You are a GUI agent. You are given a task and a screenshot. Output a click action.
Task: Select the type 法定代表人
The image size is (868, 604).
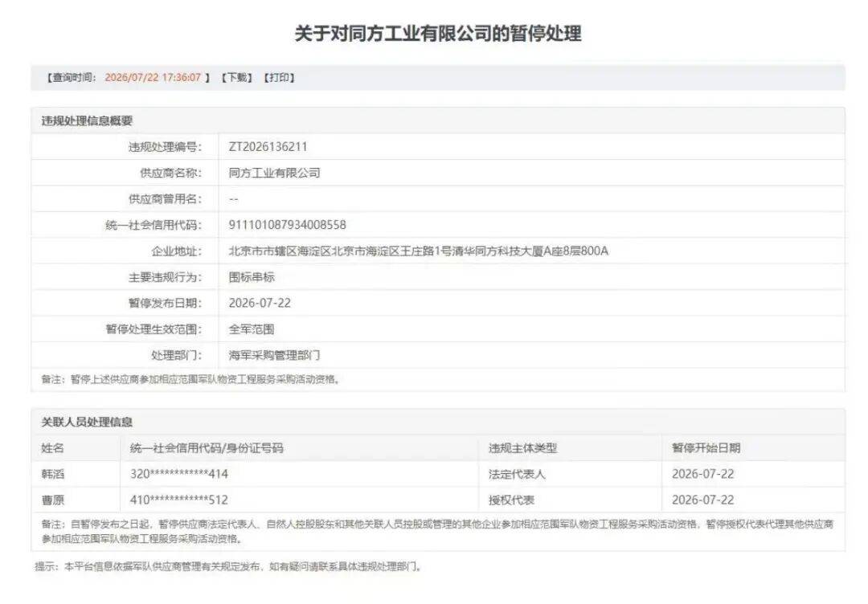[517, 474]
